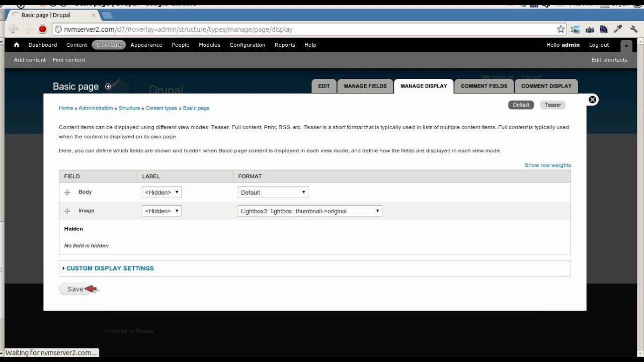
Task: Open Image label dropdown
Action: click(162, 211)
